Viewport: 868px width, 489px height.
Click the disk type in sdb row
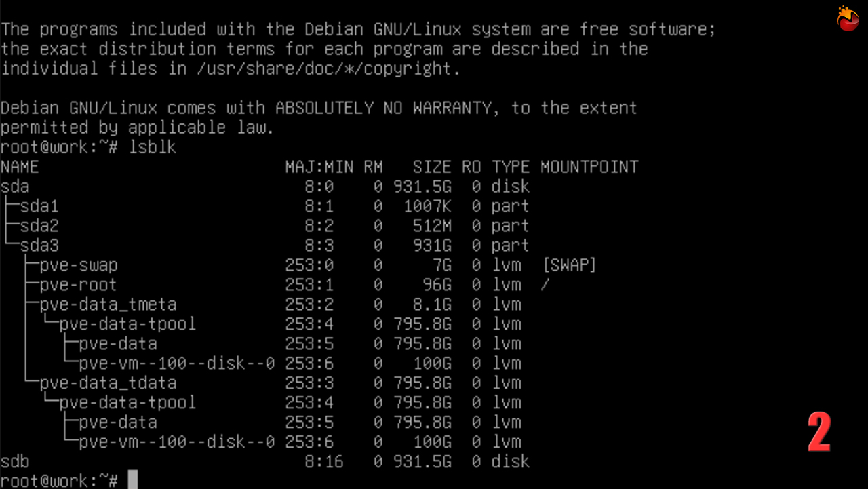click(x=511, y=462)
